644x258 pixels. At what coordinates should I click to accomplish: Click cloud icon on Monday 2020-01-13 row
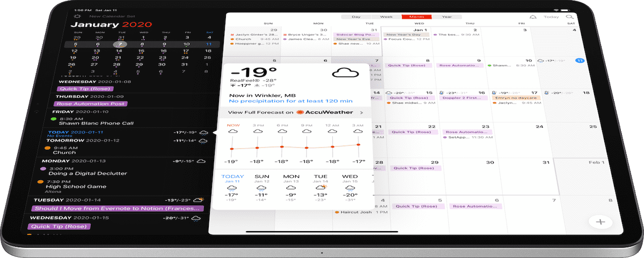click(201, 161)
